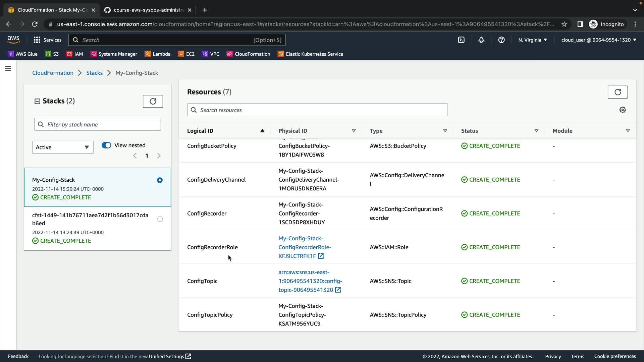
Task: Open resources table settings gear
Action: pyautogui.click(x=623, y=110)
